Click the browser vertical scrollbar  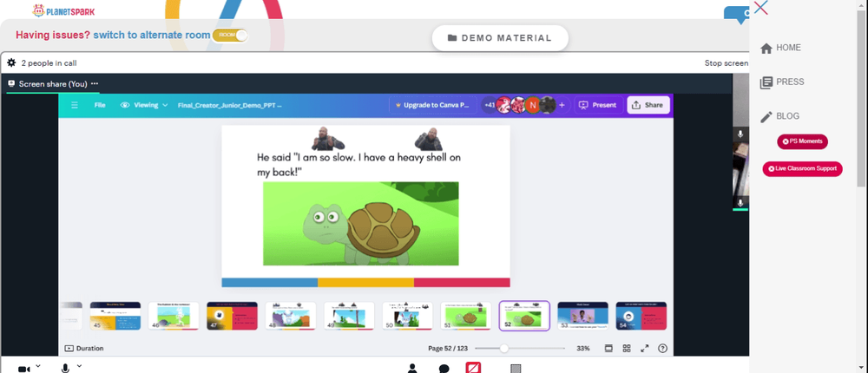(862, 99)
